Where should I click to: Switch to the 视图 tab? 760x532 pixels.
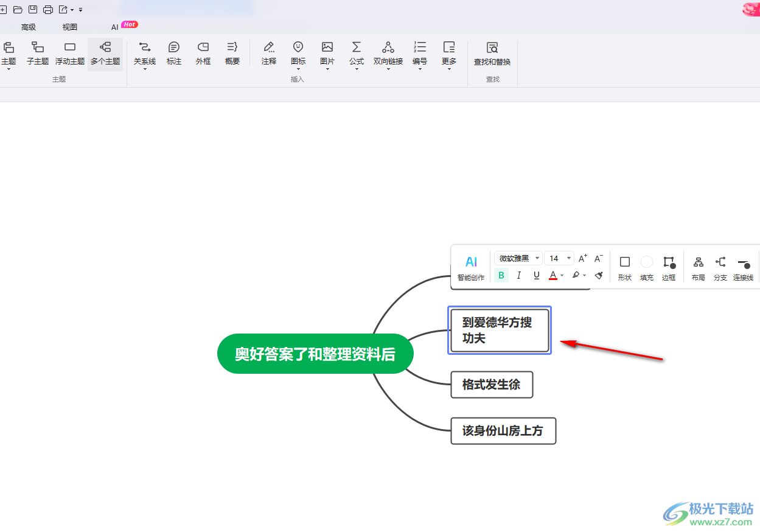pos(70,27)
